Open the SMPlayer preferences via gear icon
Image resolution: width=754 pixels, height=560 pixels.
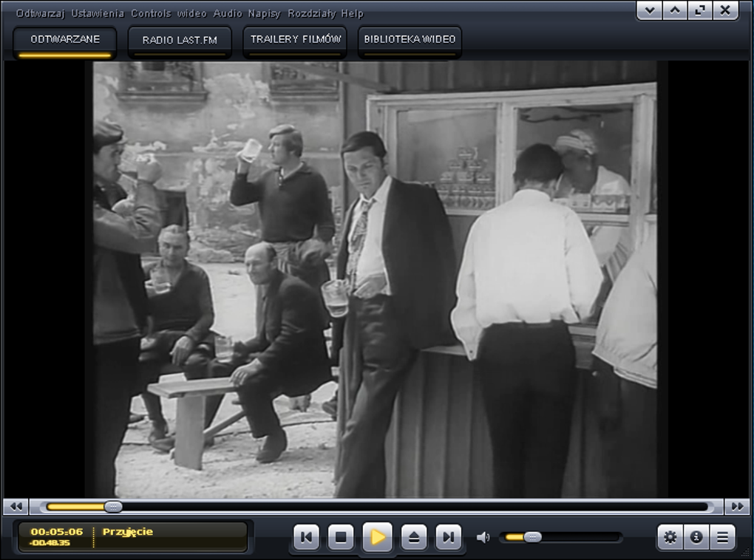pyautogui.click(x=670, y=538)
